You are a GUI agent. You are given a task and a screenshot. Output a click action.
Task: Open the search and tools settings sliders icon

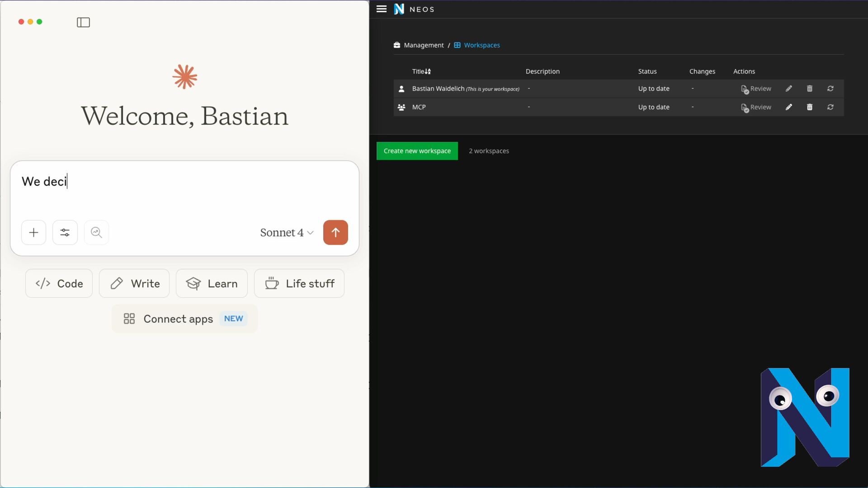(x=65, y=232)
